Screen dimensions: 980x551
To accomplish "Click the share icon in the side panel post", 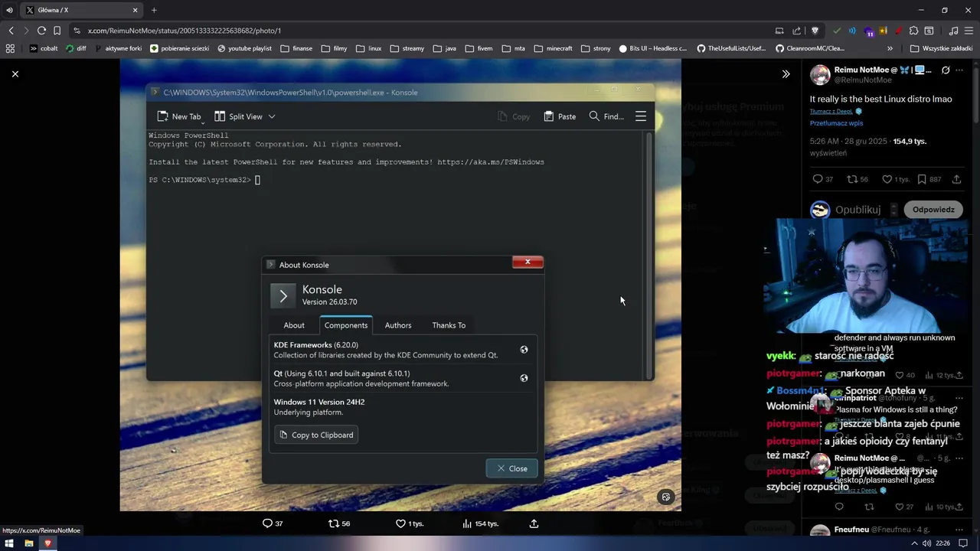I will [x=956, y=179].
